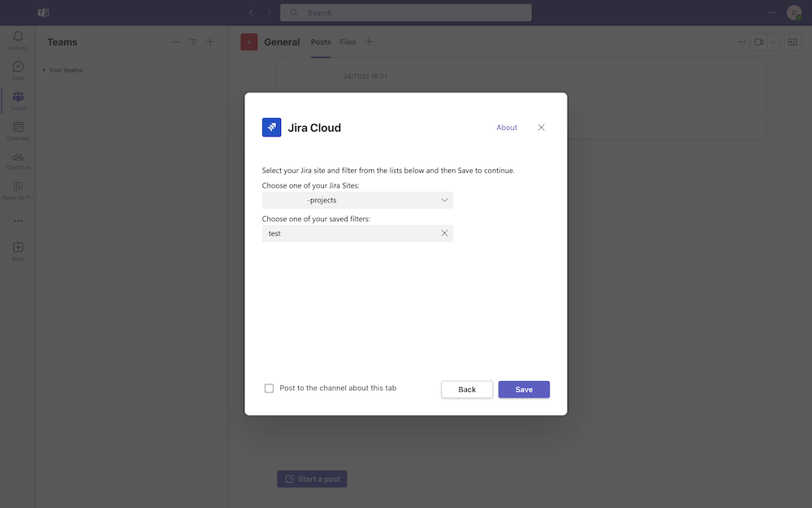Open channel more options ellipsis
The width and height of the screenshot is (812, 508).
[741, 42]
